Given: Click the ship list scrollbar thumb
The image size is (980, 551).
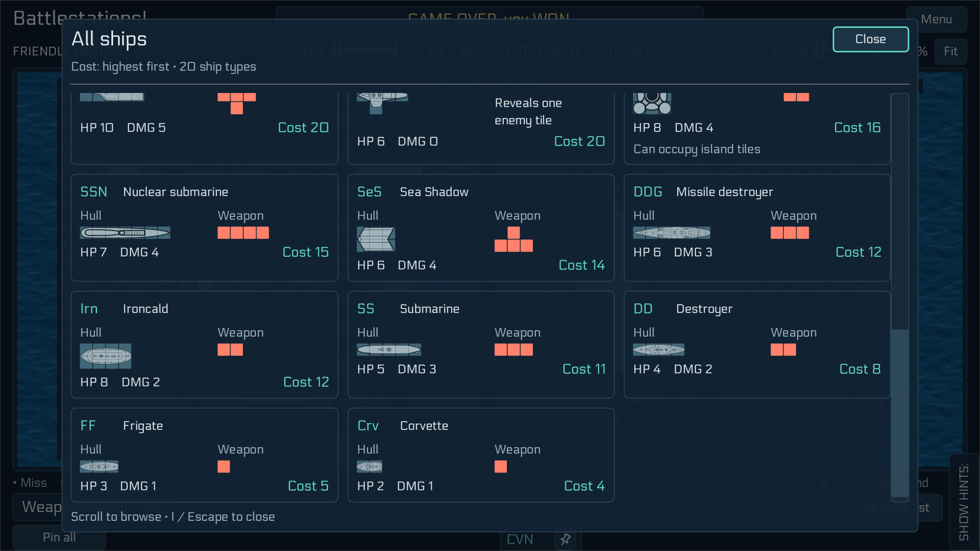Looking at the screenshot, I should pos(900,413).
